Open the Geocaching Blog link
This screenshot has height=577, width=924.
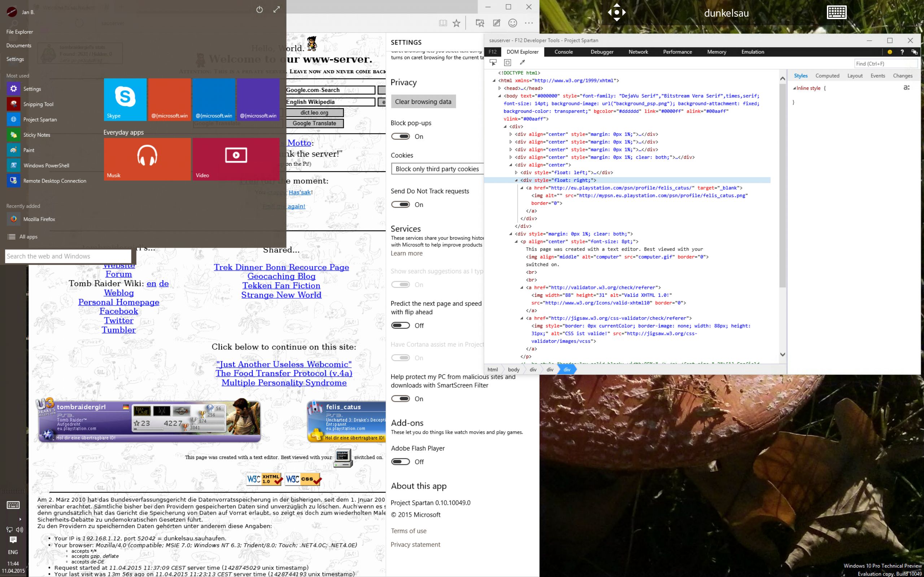coord(281,276)
